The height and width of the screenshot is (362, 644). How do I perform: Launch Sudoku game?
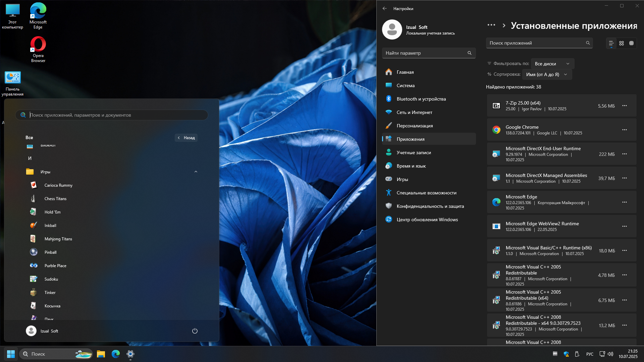(x=112, y=279)
